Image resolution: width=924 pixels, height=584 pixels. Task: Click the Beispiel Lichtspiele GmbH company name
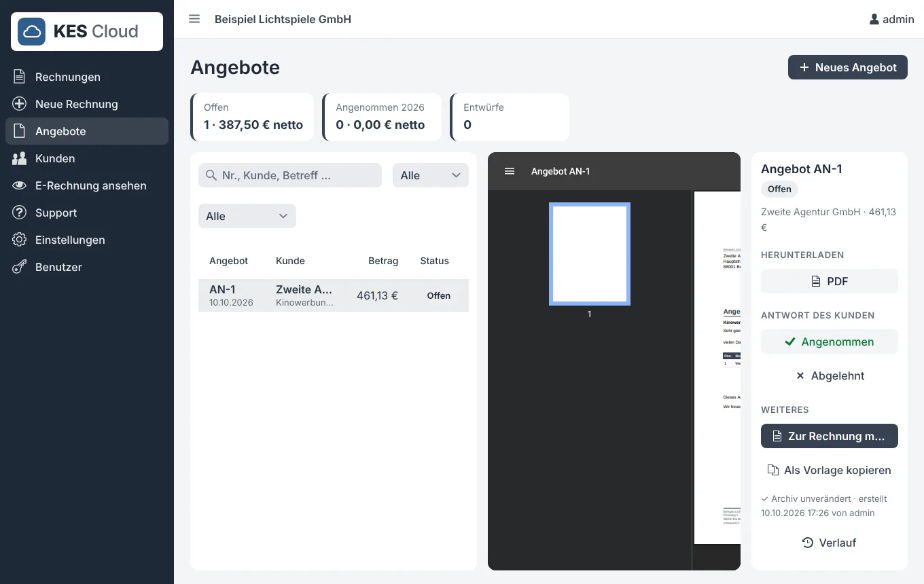click(283, 19)
